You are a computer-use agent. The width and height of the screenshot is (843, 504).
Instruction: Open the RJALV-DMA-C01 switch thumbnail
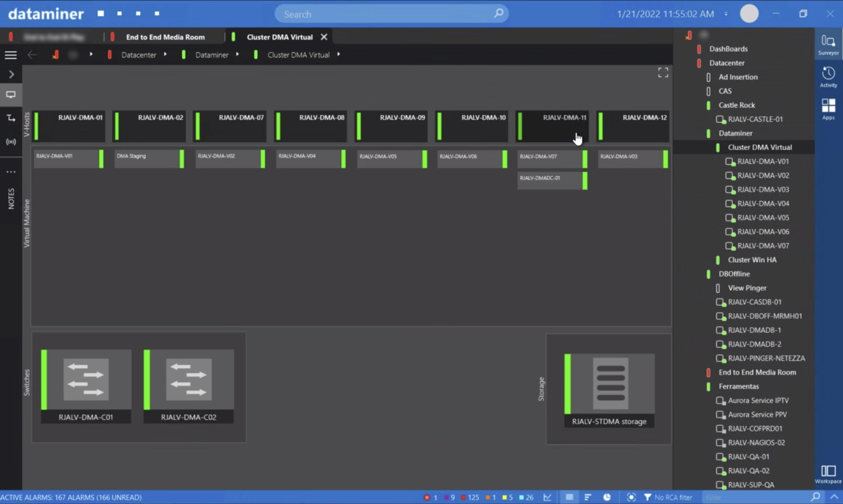(x=86, y=386)
